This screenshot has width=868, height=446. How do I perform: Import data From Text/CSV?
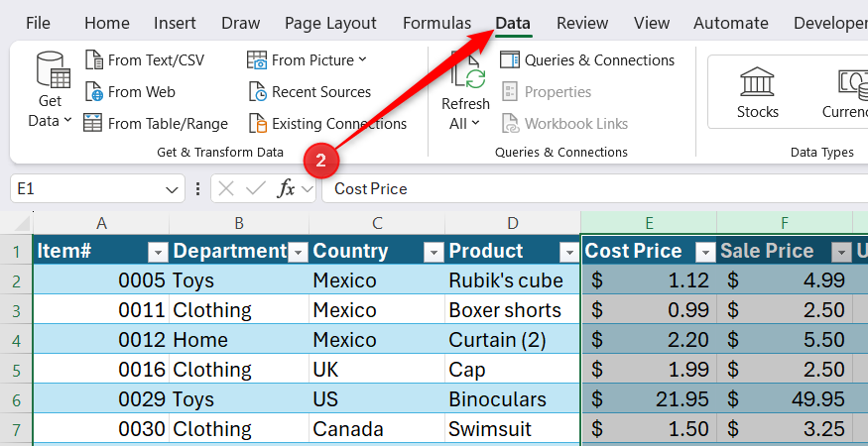[x=145, y=59]
